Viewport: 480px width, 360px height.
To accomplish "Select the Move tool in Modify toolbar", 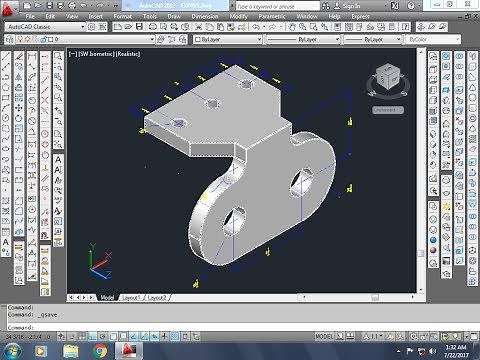I will 19,108.
